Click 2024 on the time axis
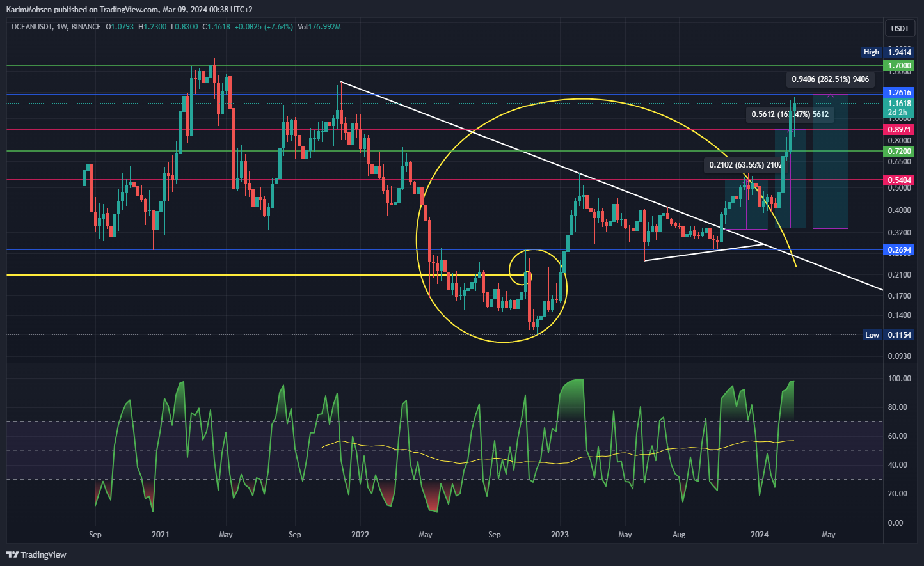Viewport: 924px width, 566px height. [x=760, y=535]
